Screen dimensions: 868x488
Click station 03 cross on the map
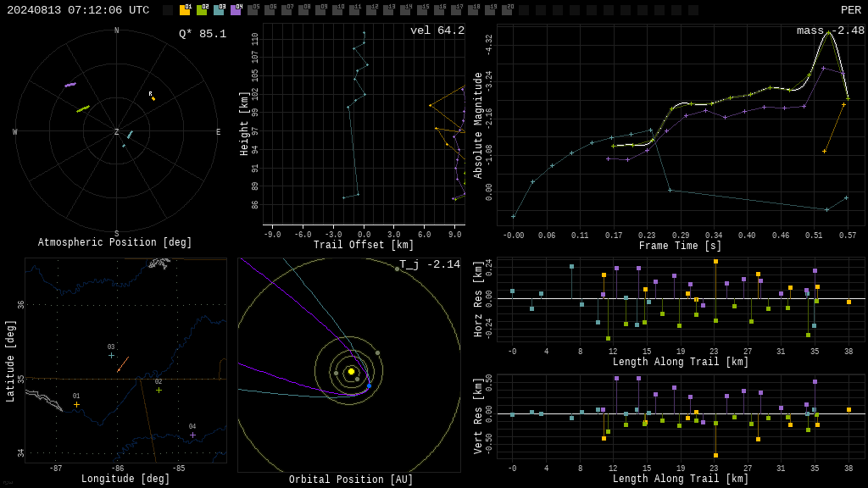point(111,355)
